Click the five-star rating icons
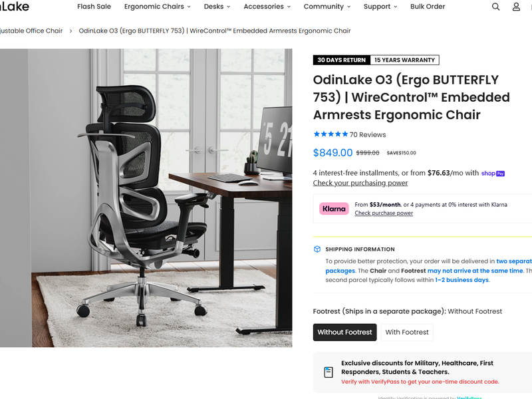This screenshot has width=532, height=399. coord(331,134)
